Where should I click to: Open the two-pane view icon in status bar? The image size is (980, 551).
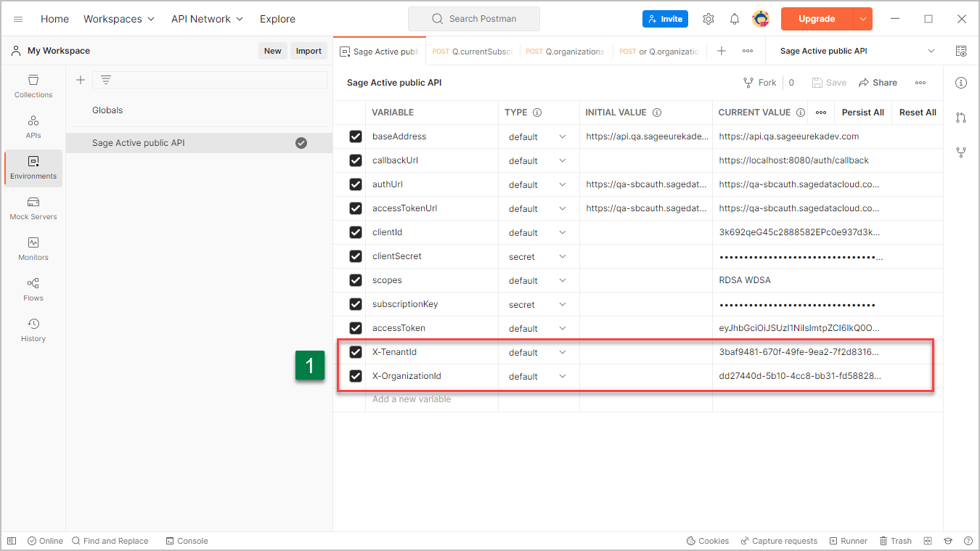928,541
